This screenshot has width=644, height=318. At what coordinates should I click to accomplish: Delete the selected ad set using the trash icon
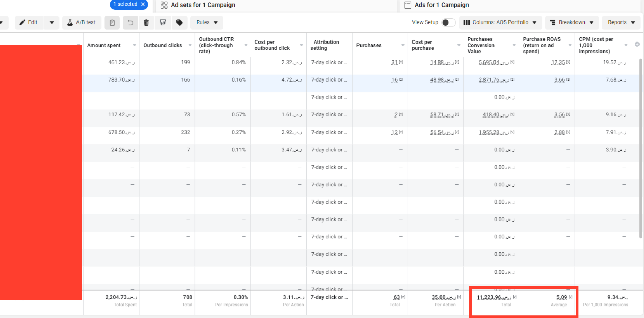click(146, 22)
